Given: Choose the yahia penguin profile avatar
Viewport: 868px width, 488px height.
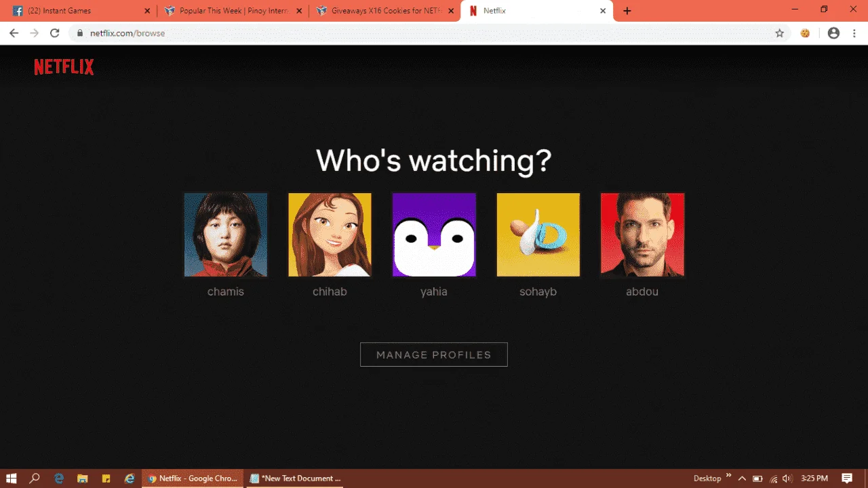Looking at the screenshot, I should click(x=434, y=235).
